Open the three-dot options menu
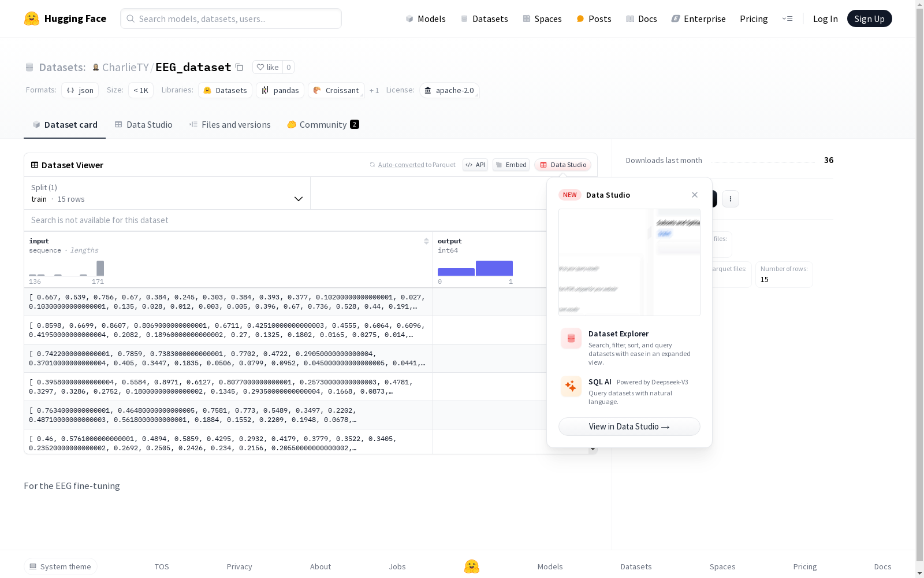Image resolution: width=924 pixels, height=578 pixels. pos(731,199)
